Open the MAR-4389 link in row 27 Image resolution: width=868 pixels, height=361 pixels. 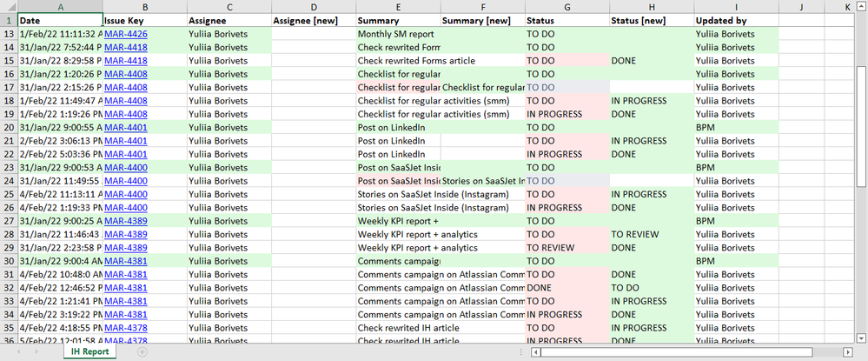(126, 221)
